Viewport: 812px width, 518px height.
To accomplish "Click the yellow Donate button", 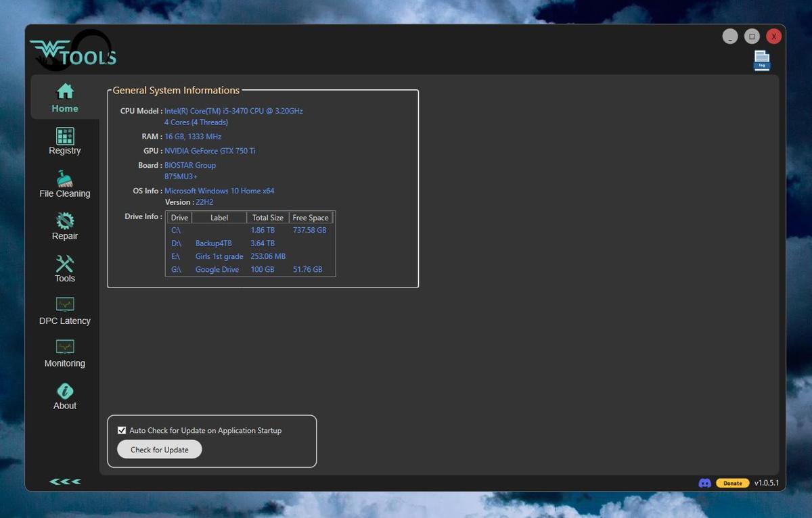I will point(733,483).
